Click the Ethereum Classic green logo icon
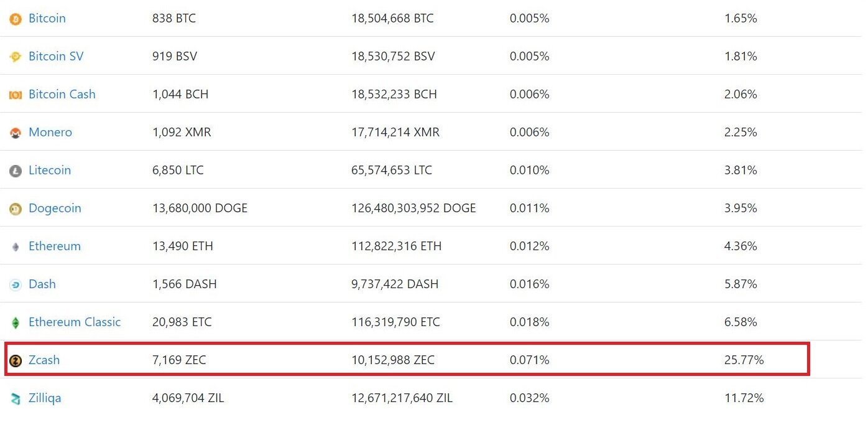 click(x=16, y=323)
